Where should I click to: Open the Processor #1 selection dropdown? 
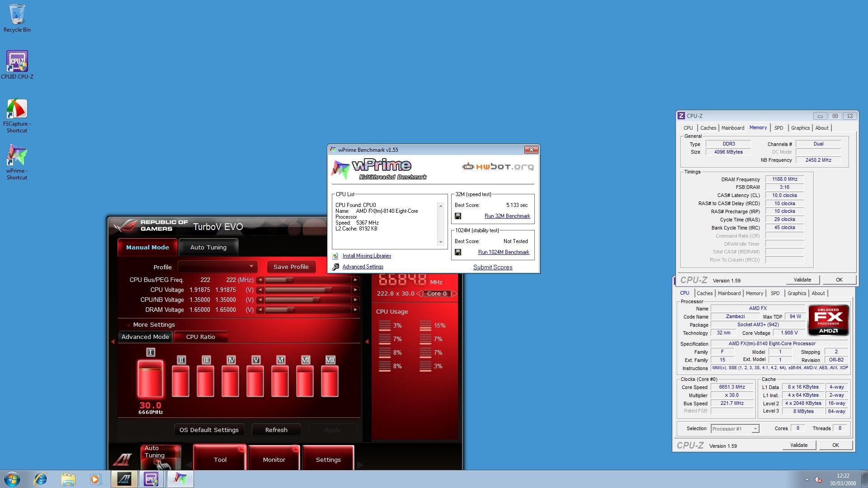735,429
